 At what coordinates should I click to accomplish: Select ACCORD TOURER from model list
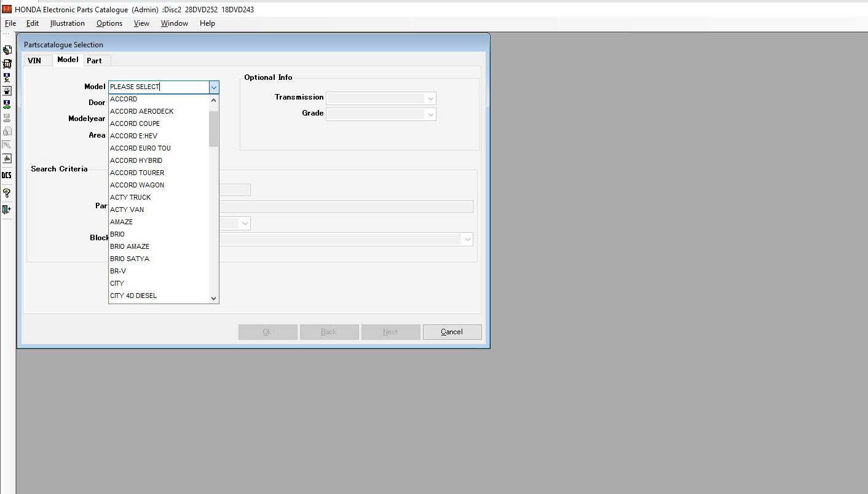click(159, 173)
